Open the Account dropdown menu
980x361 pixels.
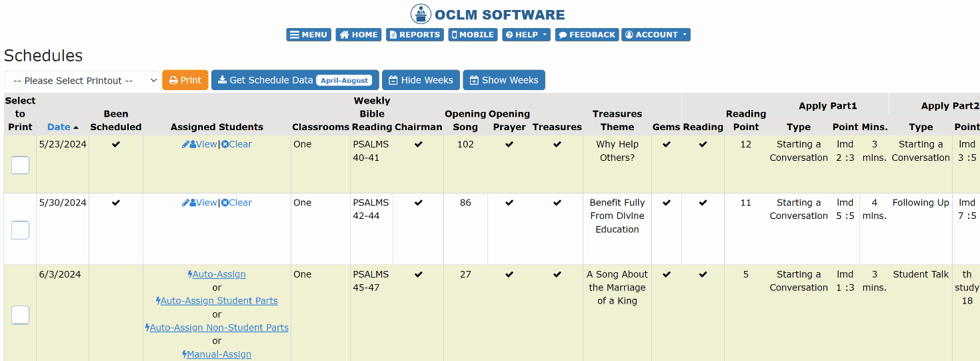point(655,35)
